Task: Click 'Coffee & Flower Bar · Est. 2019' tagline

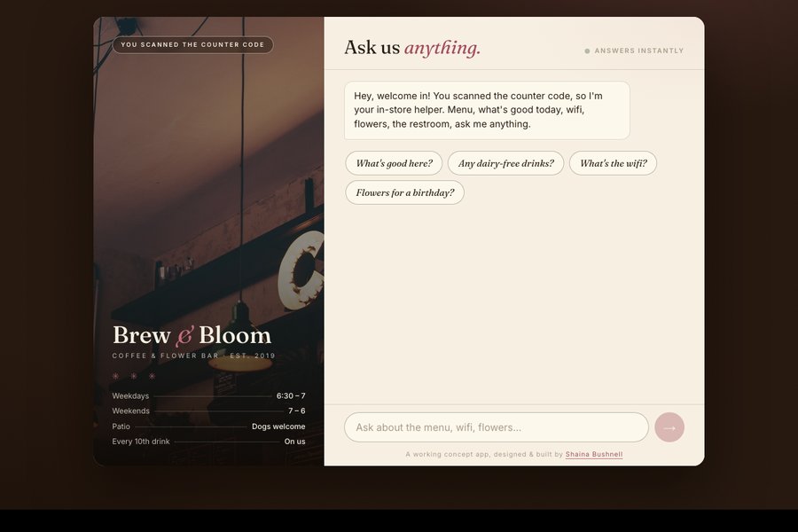Action: [193, 356]
